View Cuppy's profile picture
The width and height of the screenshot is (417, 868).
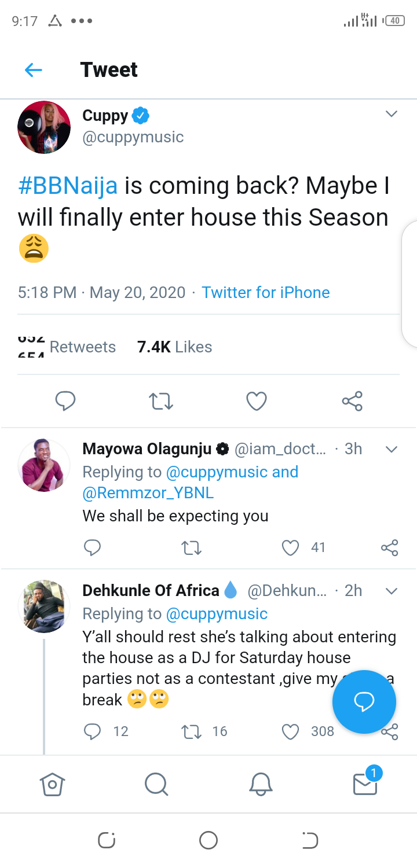click(x=44, y=127)
